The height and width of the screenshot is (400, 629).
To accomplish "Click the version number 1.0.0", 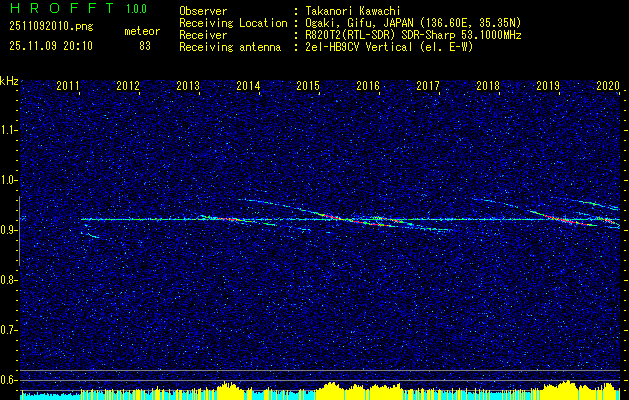I will [x=136, y=9].
